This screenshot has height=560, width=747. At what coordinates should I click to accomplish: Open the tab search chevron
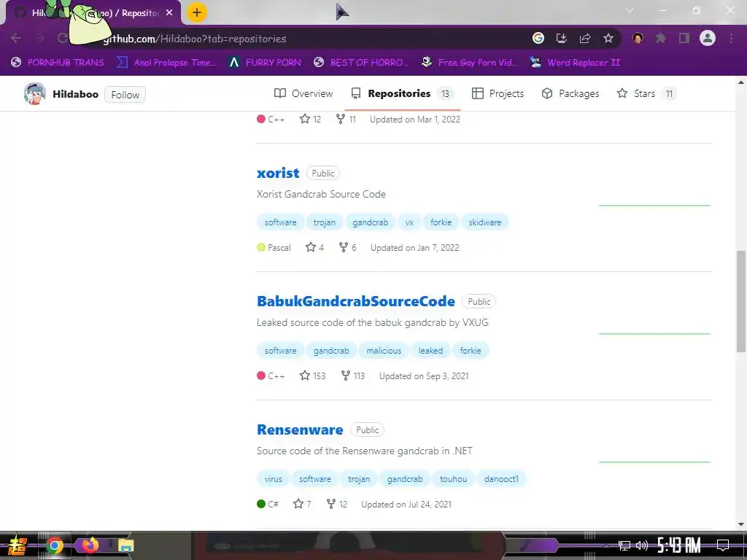[630, 10]
